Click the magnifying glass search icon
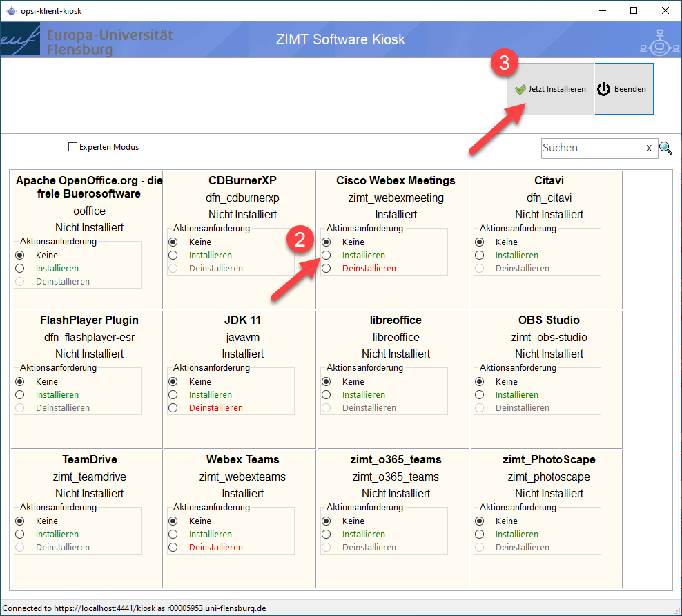Viewport: 682px width, 616px height. (x=665, y=148)
